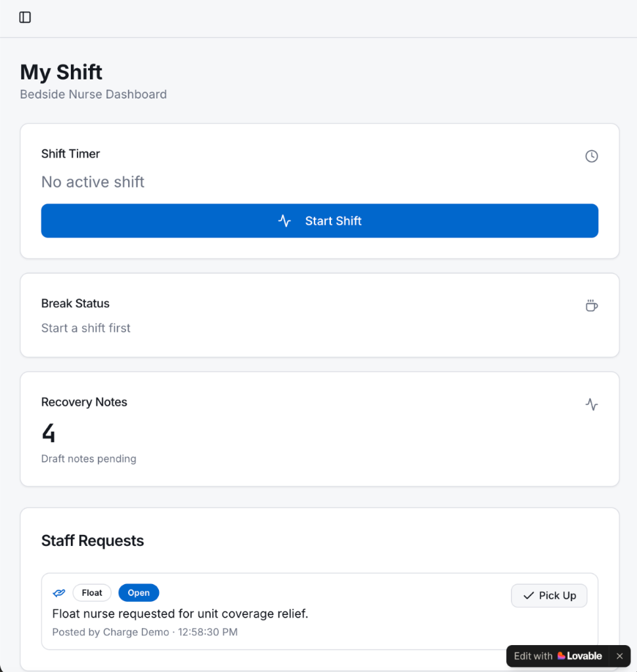The height and width of the screenshot is (672, 637).
Task: Click the coffee cup Break Status icon
Action: [592, 306]
